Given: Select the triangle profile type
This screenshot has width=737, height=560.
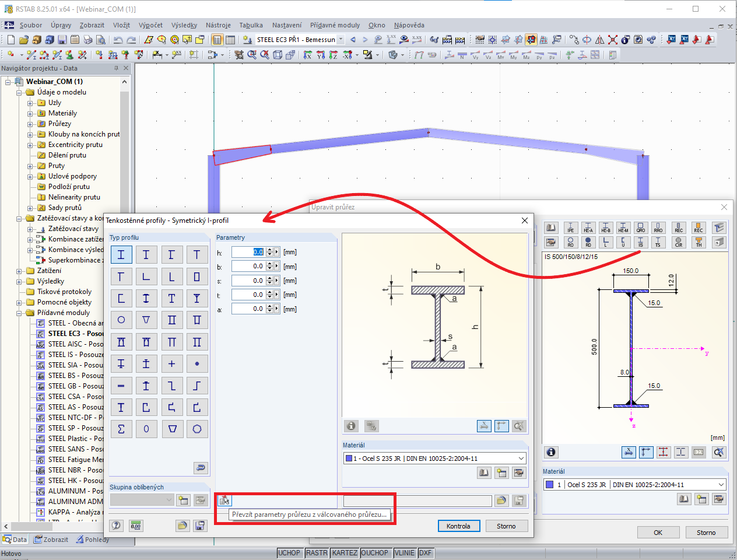Looking at the screenshot, I should [146, 320].
